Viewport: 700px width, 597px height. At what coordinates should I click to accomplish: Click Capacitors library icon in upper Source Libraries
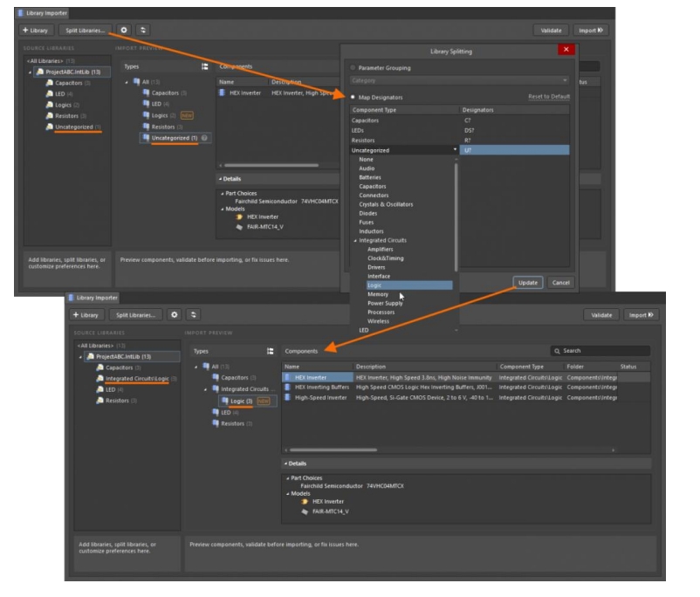point(50,83)
